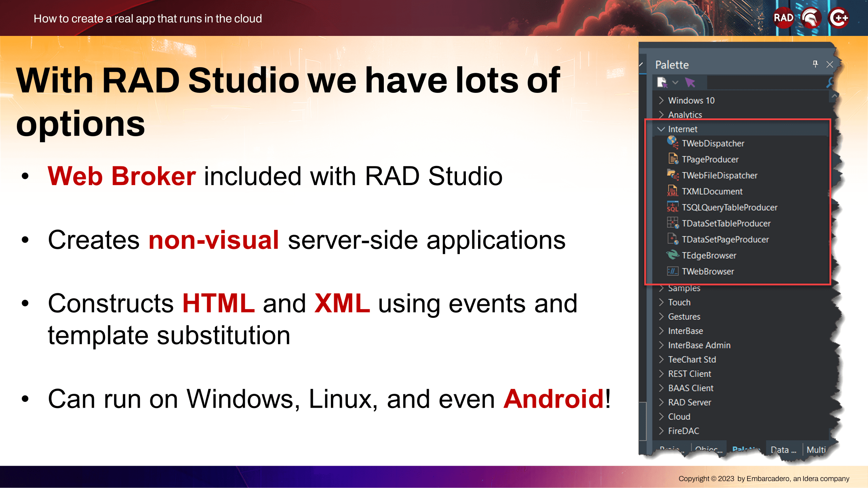
Task: Expand the TeeChart Std chevron
Action: (x=661, y=359)
